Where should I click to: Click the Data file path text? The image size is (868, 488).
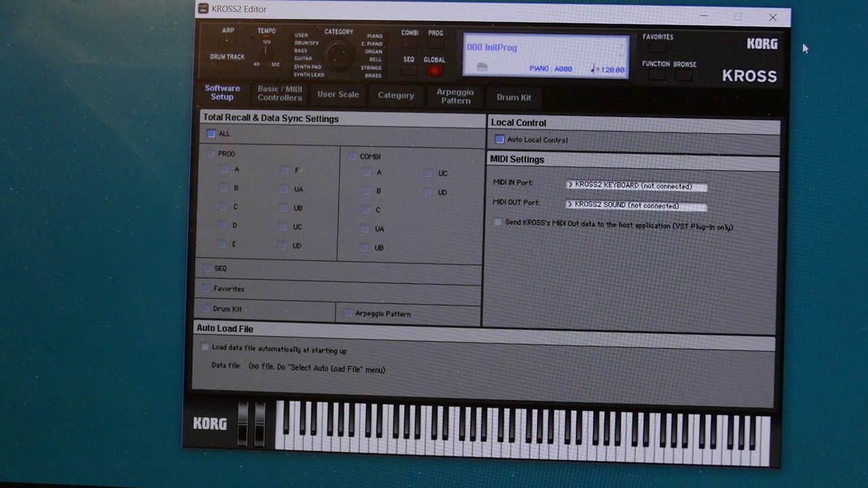[317, 368]
